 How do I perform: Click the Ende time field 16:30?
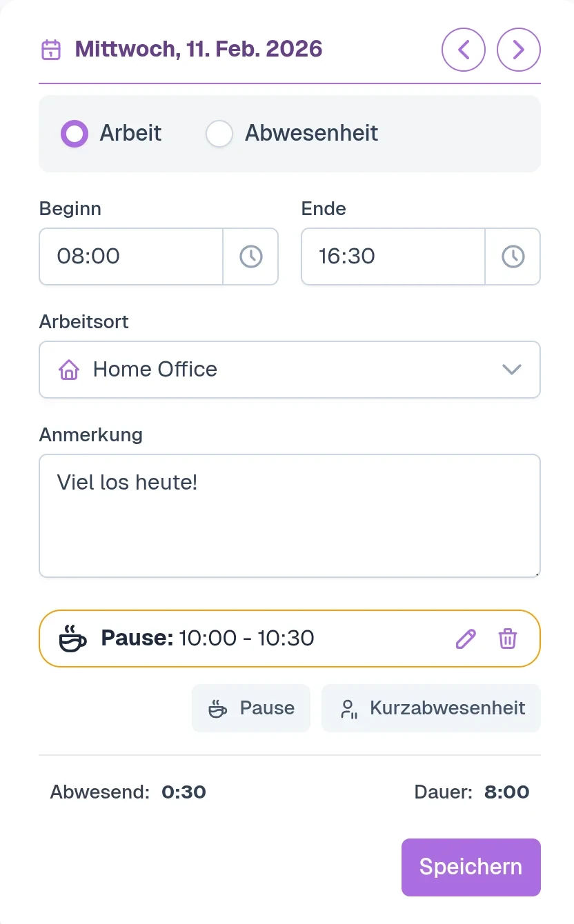click(x=393, y=257)
